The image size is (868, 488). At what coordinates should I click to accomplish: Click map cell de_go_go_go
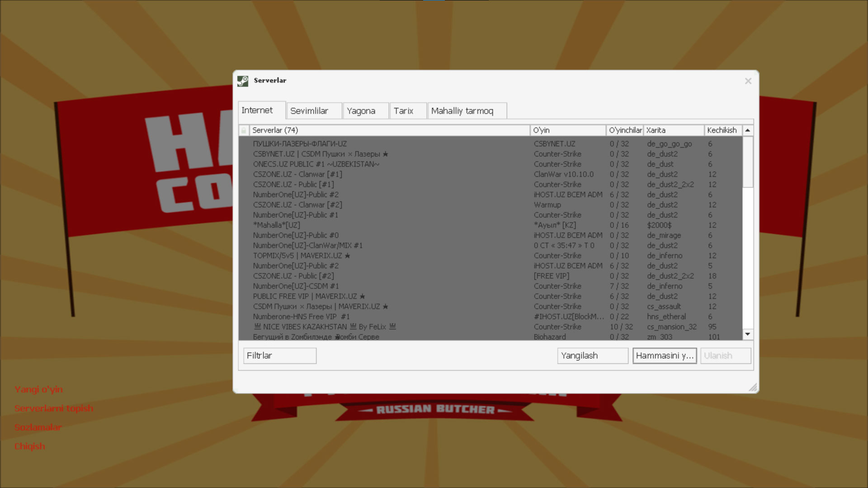669,144
